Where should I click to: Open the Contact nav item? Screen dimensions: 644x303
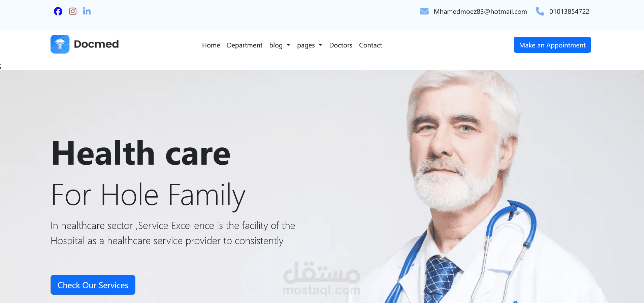point(371,45)
